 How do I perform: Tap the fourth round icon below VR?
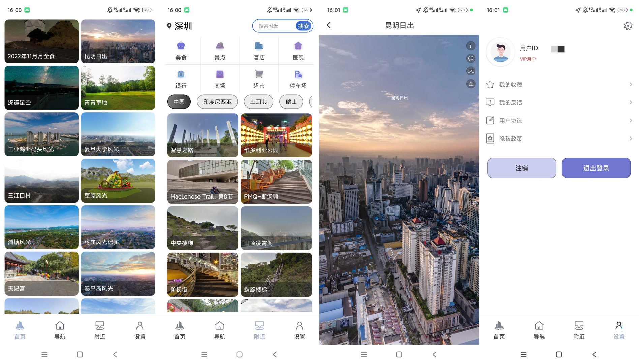pyautogui.click(x=471, y=84)
